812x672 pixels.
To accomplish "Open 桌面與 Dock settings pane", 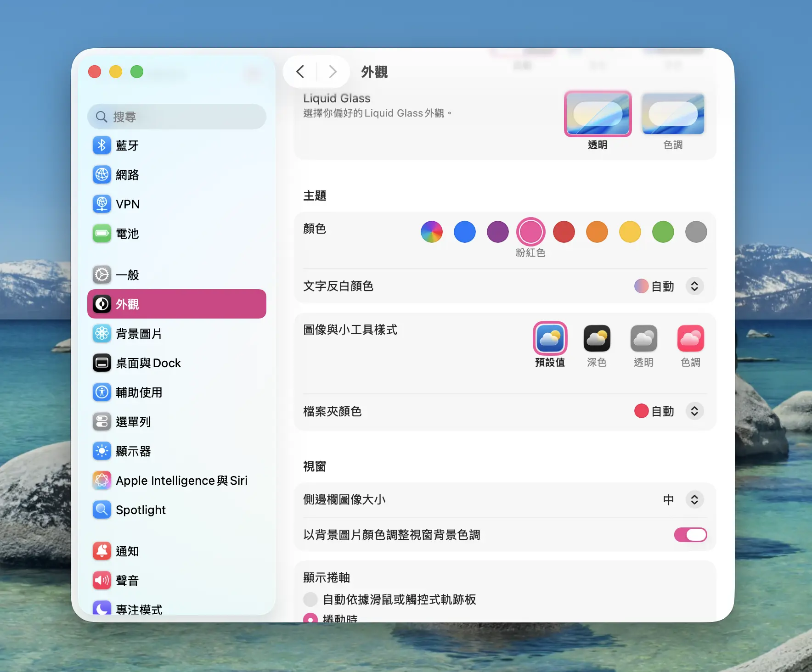I will pyautogui.click(x=177, y=363).
